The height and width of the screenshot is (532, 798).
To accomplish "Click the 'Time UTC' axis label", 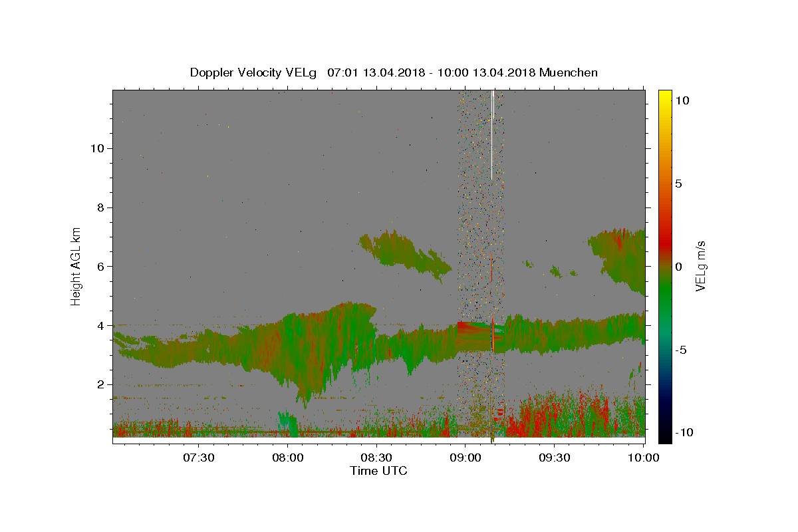I will [378, 471].
